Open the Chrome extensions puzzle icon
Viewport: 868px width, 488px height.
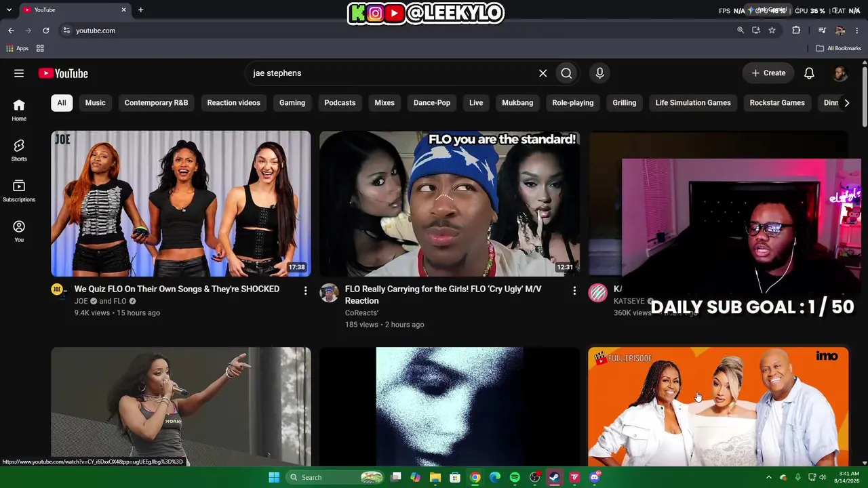[x=796, y=30]
